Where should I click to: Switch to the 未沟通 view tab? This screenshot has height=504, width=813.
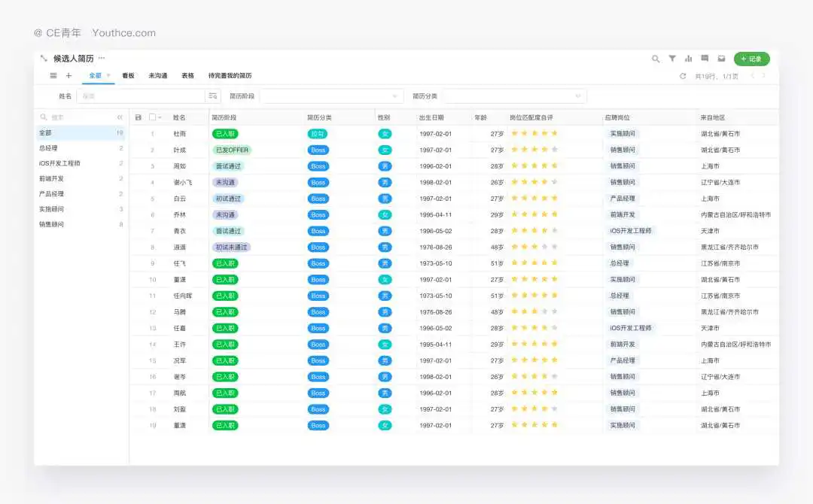click(x=158, y=76)
